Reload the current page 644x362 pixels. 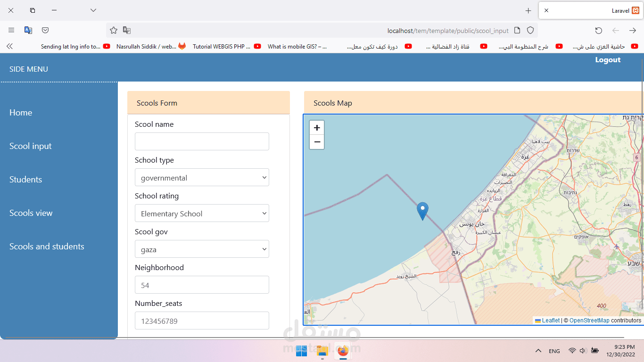599,30
